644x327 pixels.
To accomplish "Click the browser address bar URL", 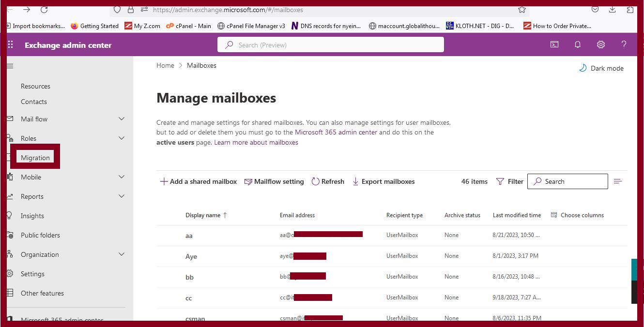I will pos(228,9).
